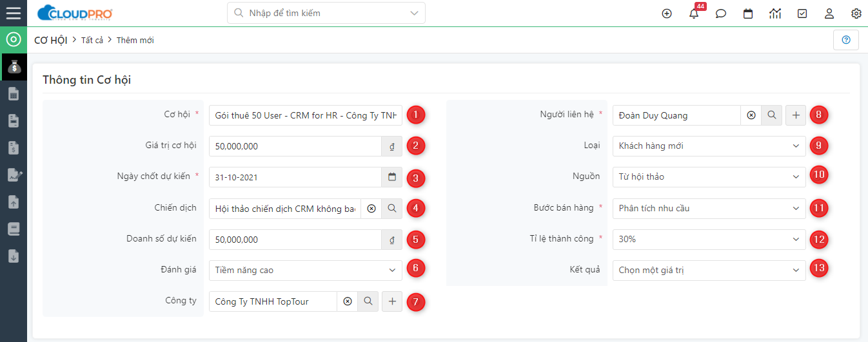Viewport: 868px width, 342px height.
Task: Click the help question mark button
Action: (846, 40)
